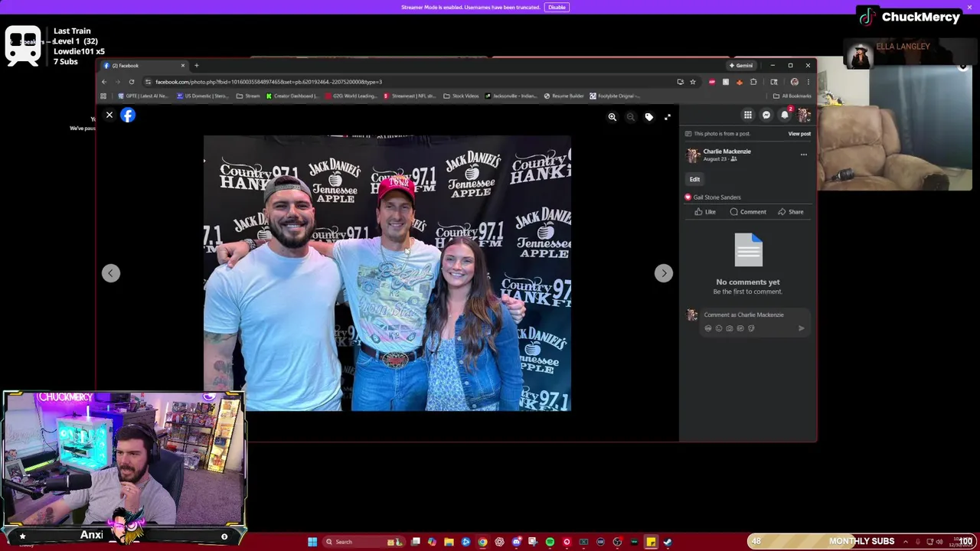
Task: Open the notifications bell
Action: [x=785, y=116]
